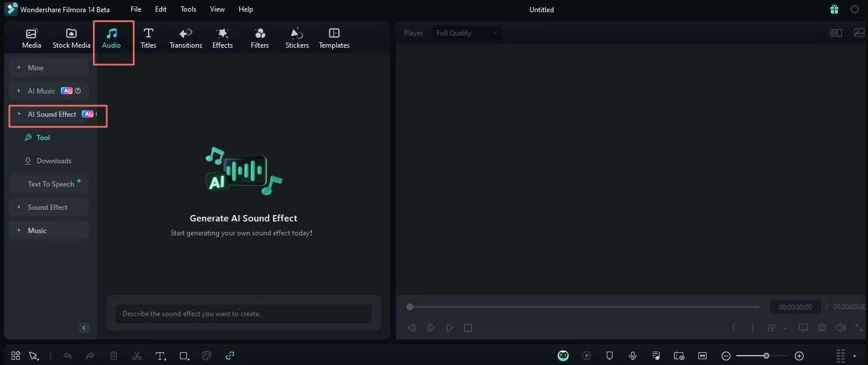The width and height of the screenshot is (868, 365).
Task: Take a snapshot with camera icon
Action: pyautogui.click(x=822, y=328)
